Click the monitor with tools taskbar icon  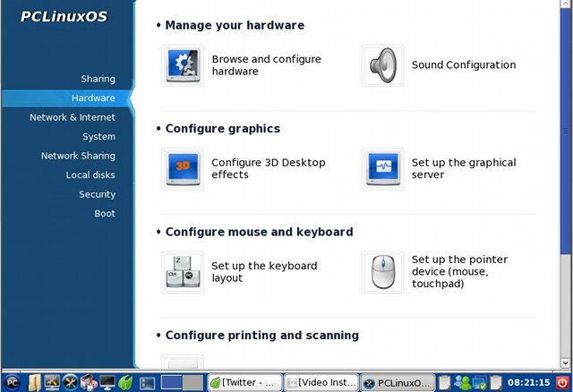52,382
